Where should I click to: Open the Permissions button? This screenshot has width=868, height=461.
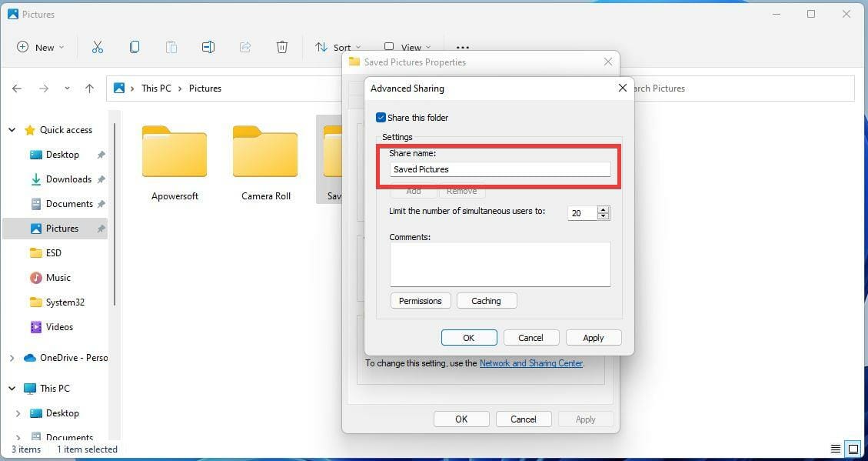pos(420,301)
